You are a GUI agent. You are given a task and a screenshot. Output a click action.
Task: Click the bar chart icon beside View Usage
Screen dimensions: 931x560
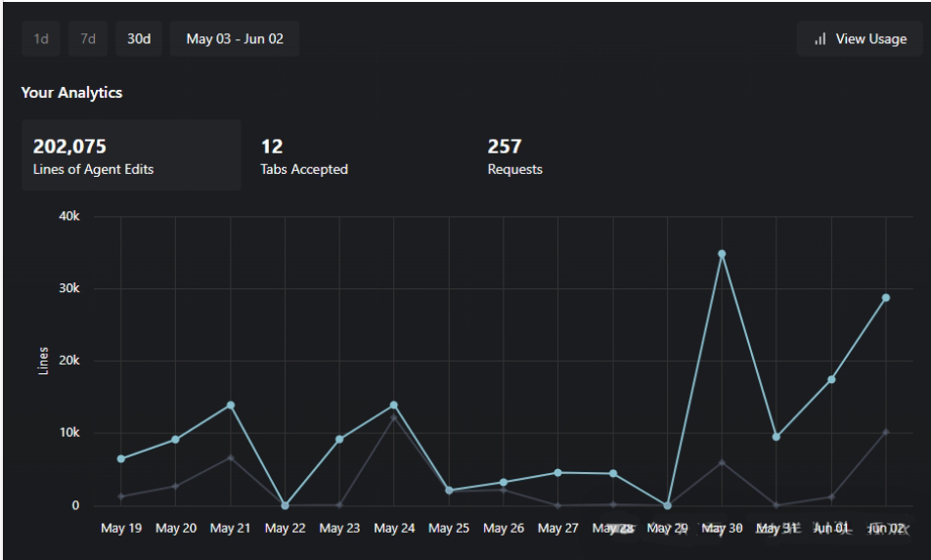coord(820,39)
